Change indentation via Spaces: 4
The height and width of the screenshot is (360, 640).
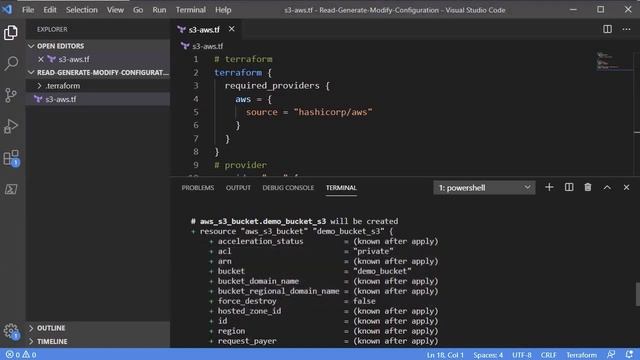[488, 355]
